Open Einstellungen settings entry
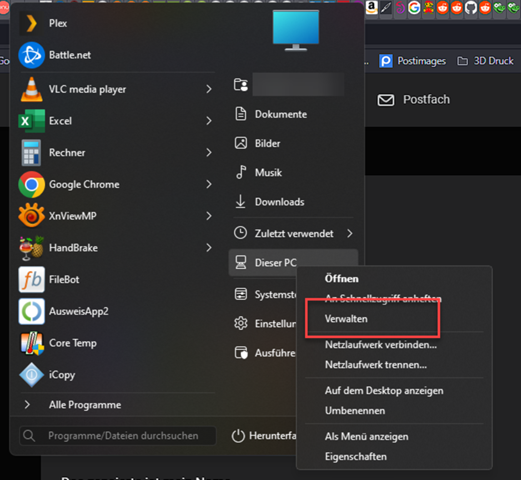Screen dimensions: 521x480 pyautogui.click(x=265, y=323)
